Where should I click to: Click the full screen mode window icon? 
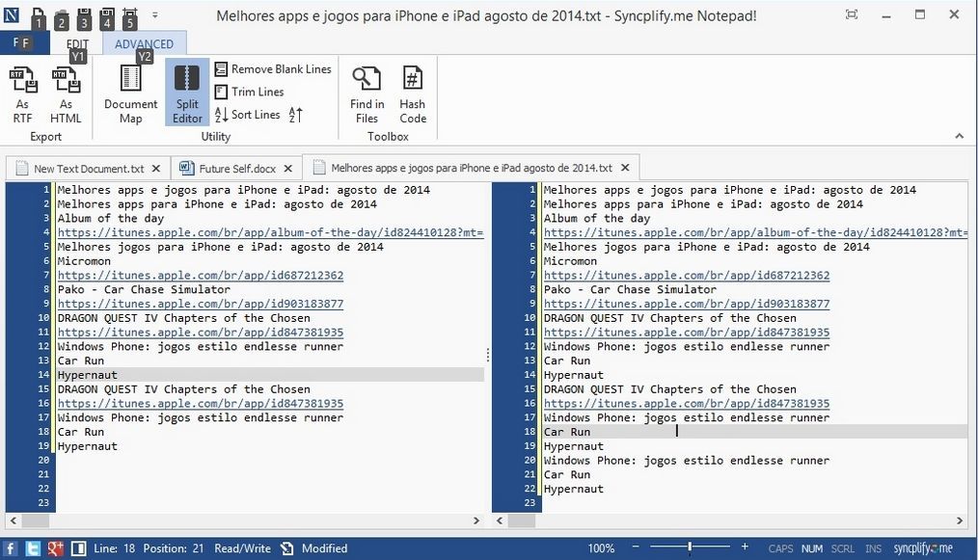(x=852, y=14)
